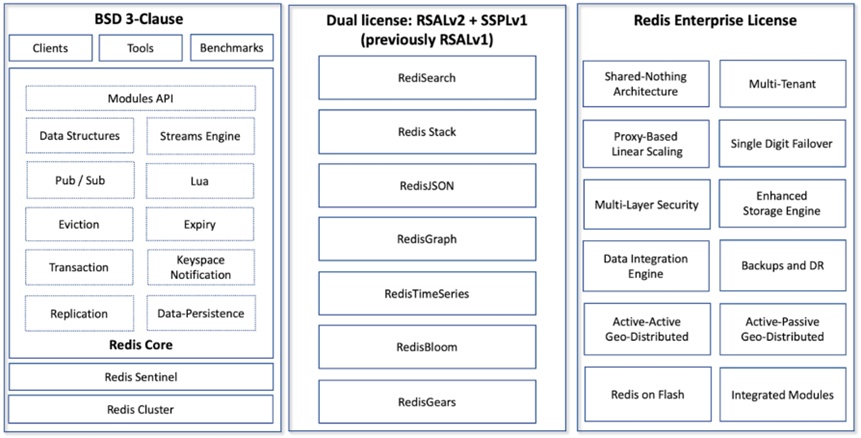Click the Redis Cluster bar
The width and height of the screenshot is (861, 438).
141,409
